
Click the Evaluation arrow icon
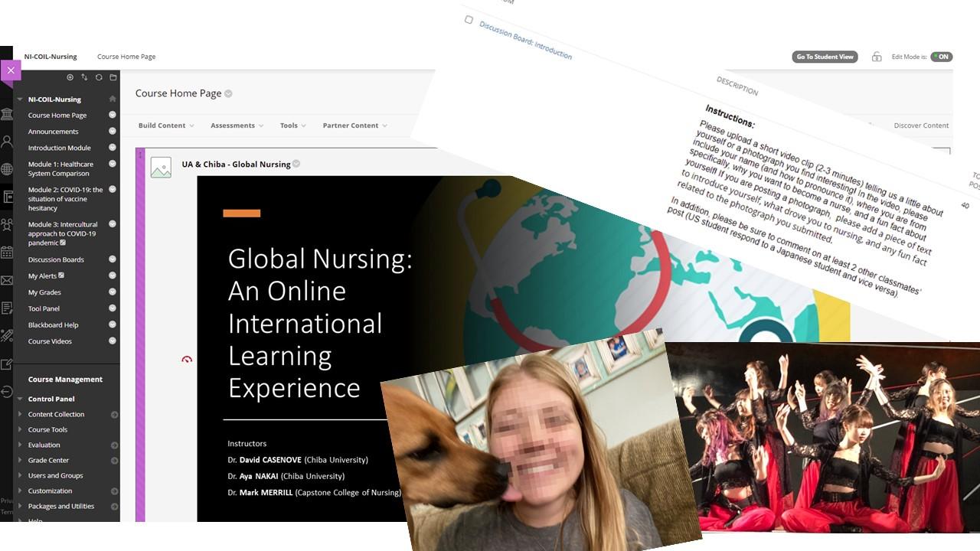[114, 445]
